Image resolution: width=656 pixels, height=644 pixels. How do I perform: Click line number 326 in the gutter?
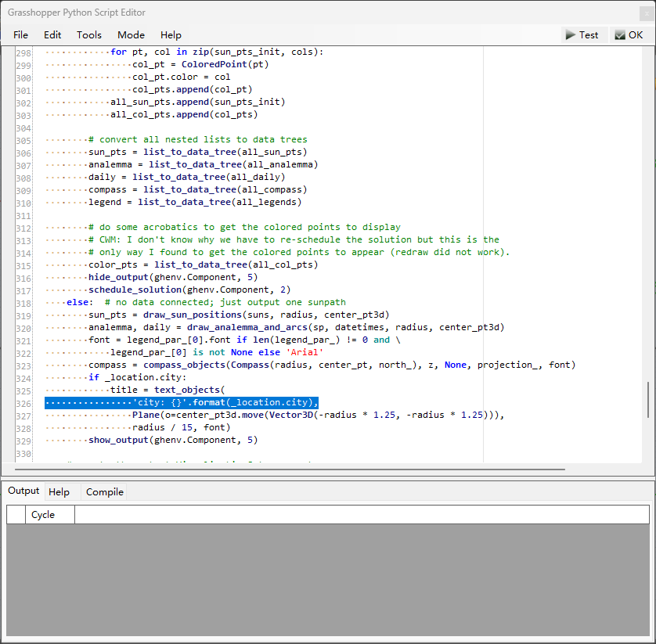pyautogui.click(x=23, y=404)
